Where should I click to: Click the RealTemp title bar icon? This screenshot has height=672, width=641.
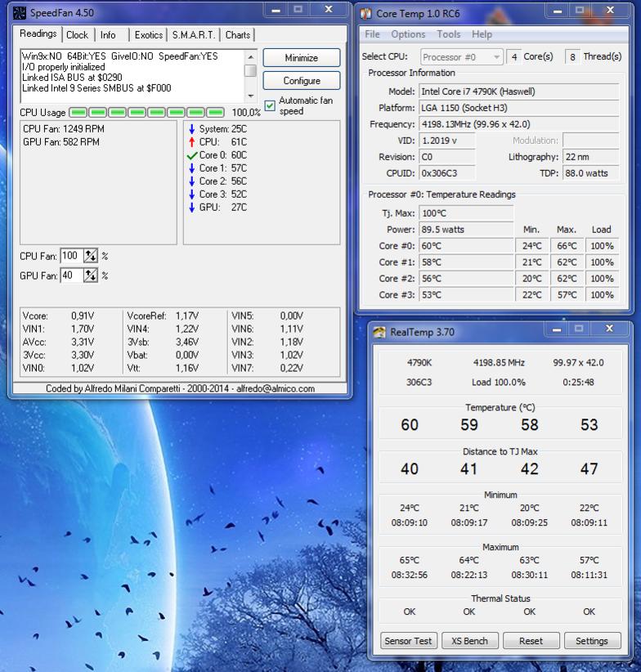pyautogui.click(x=379, y=332)
